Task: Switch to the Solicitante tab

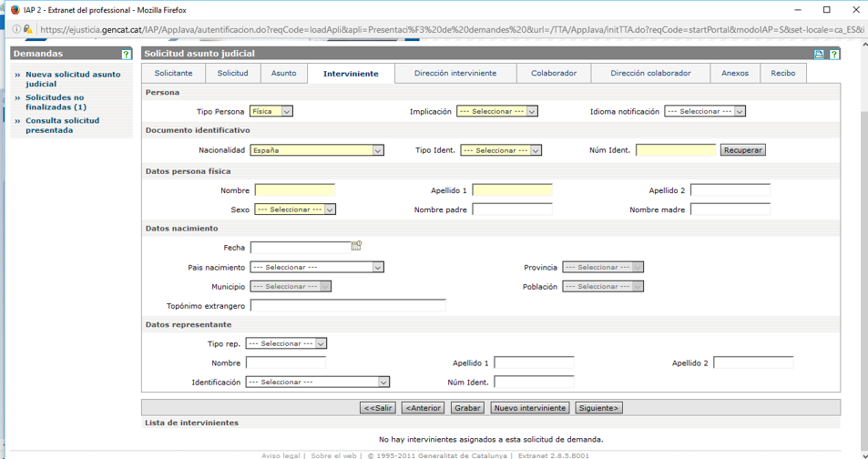Action: (173, 73)
